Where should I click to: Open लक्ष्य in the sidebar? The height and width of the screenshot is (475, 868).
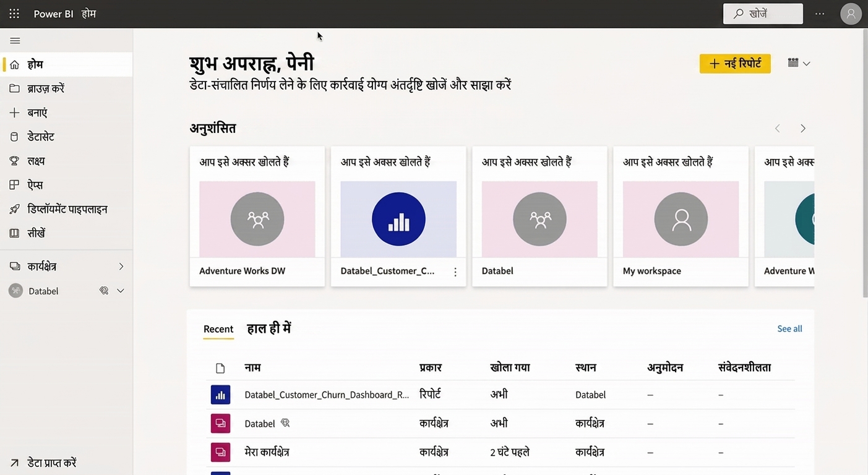(66, 161)
